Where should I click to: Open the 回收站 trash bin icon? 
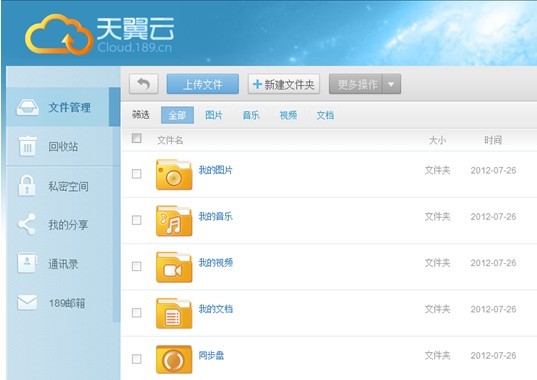(x=27, y=146)
